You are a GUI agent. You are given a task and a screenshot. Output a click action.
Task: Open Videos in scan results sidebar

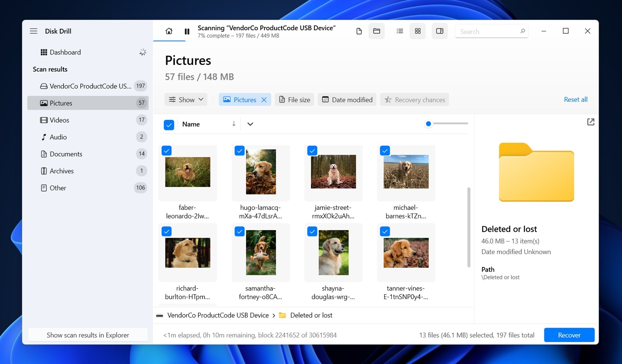59,120
